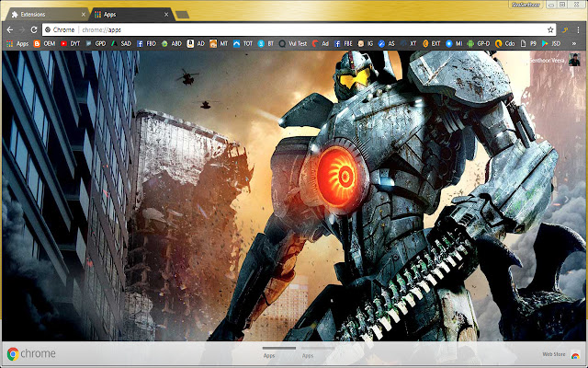The image size is (588, 368).
Task: Open the FBE Facebook bookmark
Action: pos(343,43)
